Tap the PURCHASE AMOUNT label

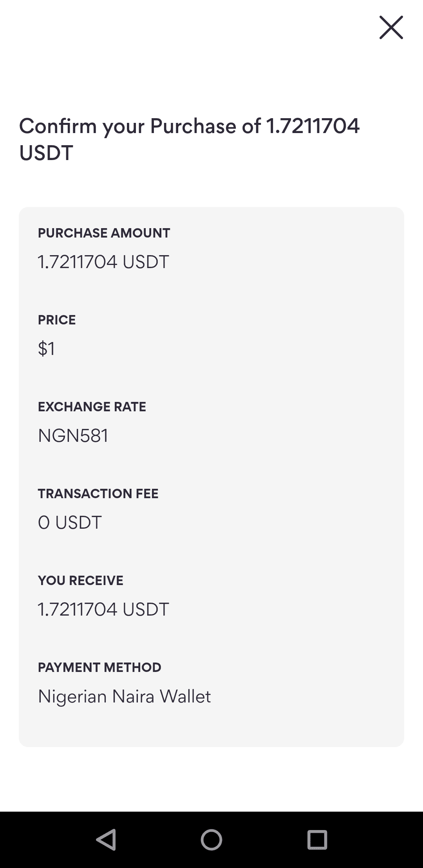pos(104,233)
